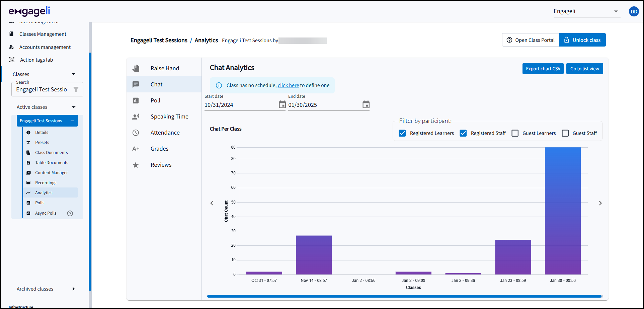644x309 pixels.
Task: Select the Attendance analytics tab
Action: [165, 133]
